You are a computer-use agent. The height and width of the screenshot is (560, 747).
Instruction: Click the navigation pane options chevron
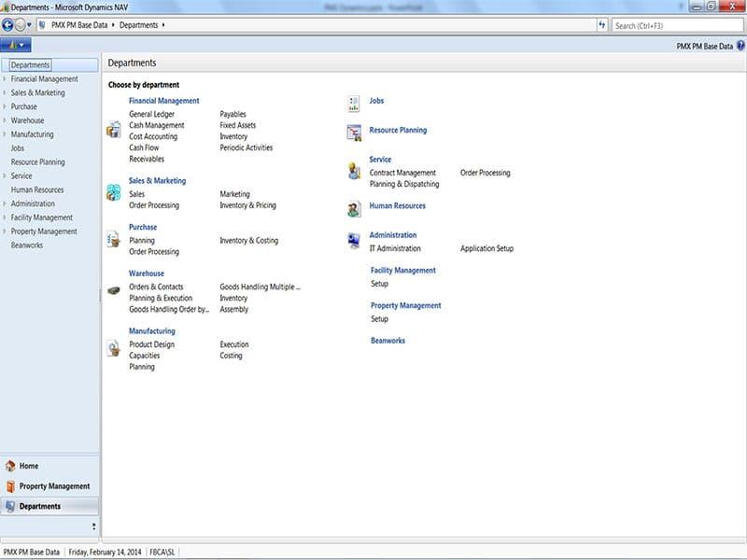click(94, 526)
